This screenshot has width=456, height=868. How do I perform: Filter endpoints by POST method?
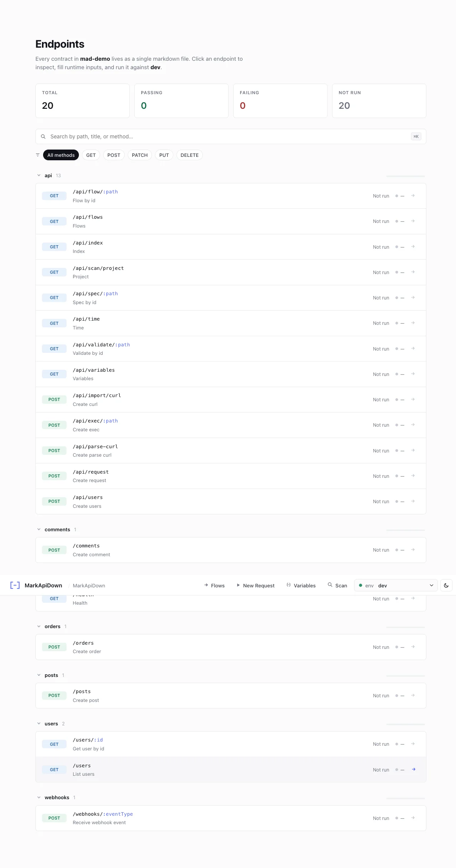pyautogui.click(x=114, y=155)
